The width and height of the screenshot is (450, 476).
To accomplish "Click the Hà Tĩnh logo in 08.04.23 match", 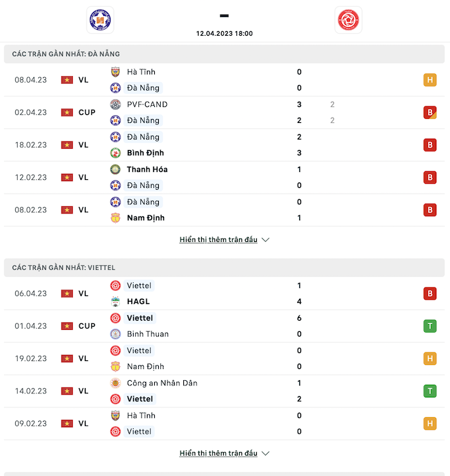I will 115,72.
